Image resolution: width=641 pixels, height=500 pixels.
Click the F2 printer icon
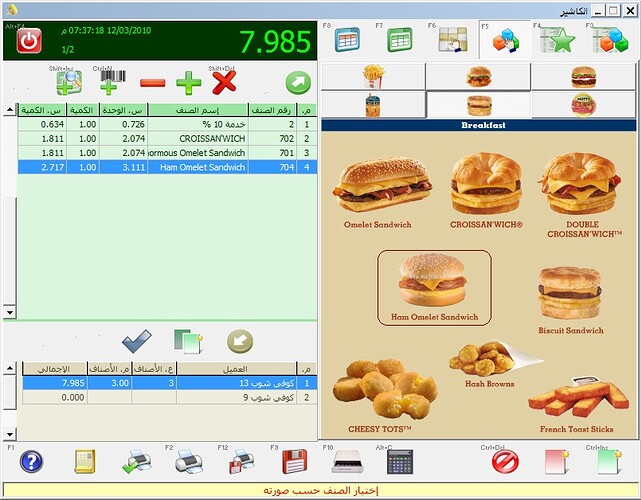[x=189, y=462]
